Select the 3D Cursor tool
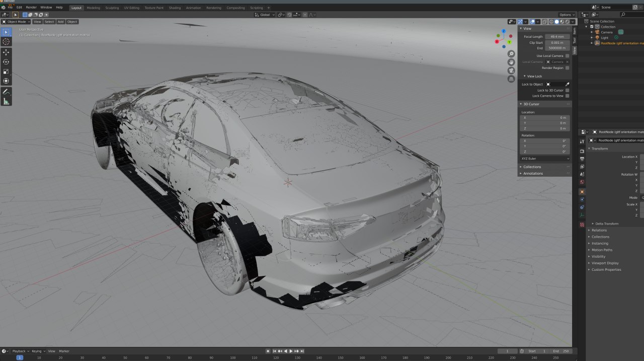This screenshot has width=644, height=361. point(6,42)
